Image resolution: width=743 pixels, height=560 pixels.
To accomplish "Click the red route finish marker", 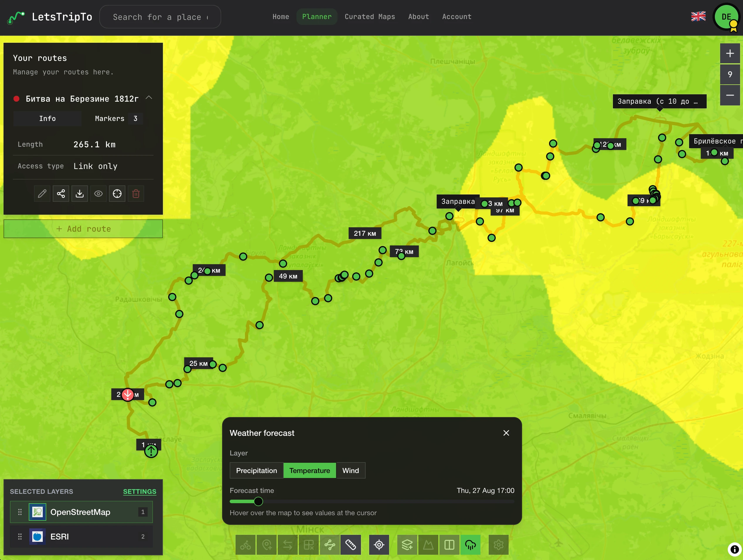I will point(128,395).
